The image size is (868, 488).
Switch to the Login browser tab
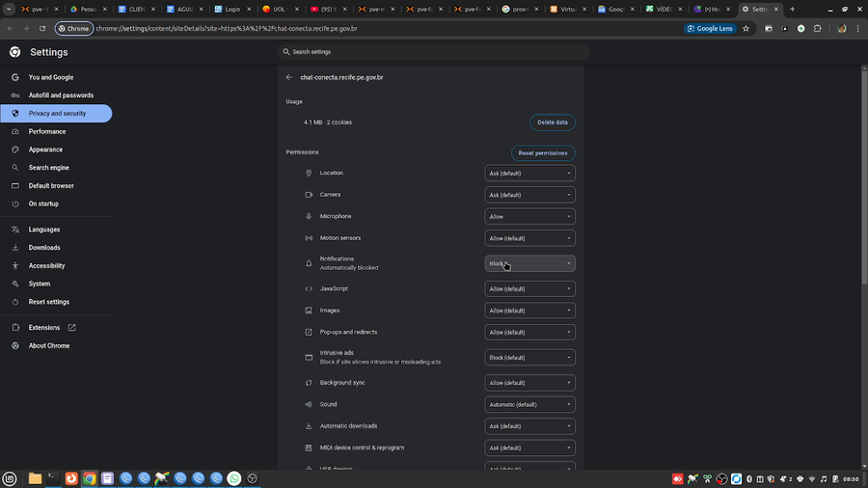click(x=232, y=9)
